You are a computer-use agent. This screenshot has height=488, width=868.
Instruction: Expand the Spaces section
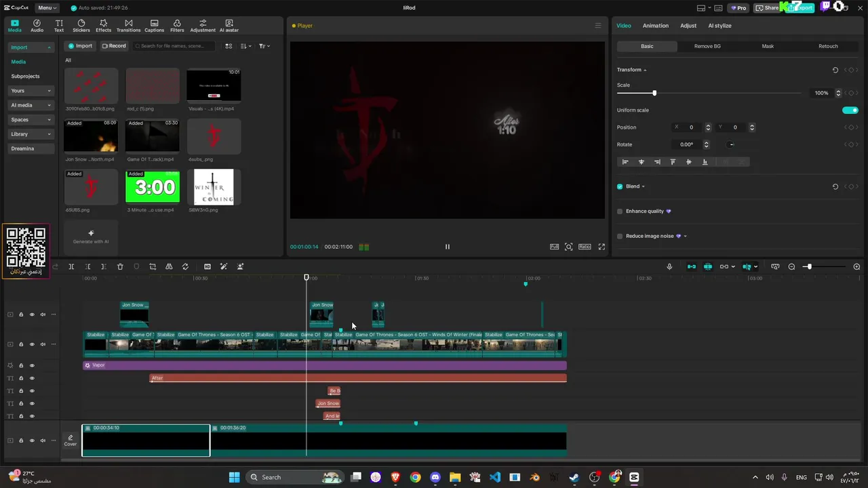[49, 120]
